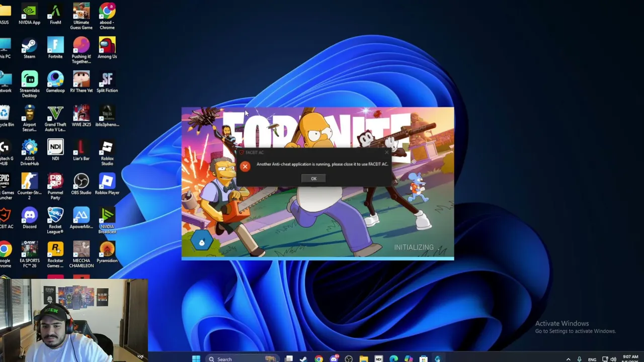This screenshot has width=644, height=362.
Task: Click the 'Another Anti-cheat application is running' message
Action: click(323, 164)
